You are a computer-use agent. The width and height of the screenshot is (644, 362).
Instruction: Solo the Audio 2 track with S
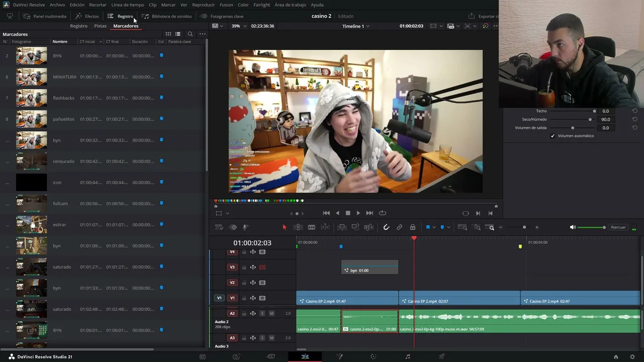262,313
